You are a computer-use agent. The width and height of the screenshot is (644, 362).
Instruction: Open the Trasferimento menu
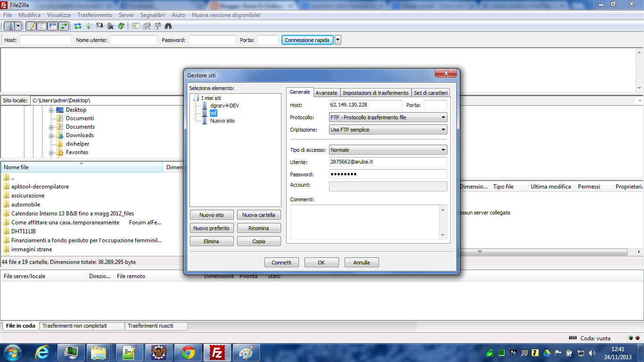[x=95, y=15]
